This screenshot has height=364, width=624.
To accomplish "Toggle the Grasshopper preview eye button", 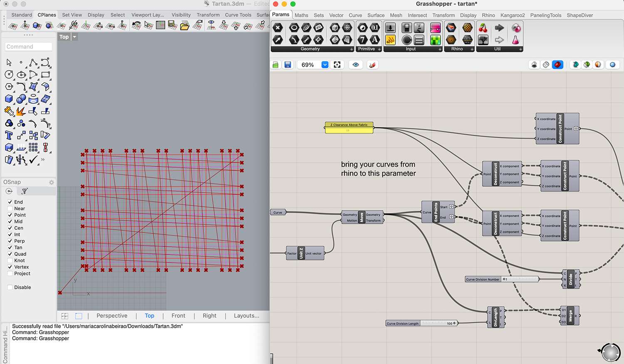I will click(356, 65).
